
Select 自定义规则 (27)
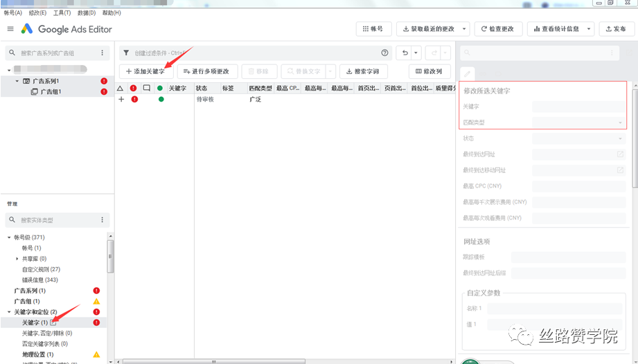[41, 269]
